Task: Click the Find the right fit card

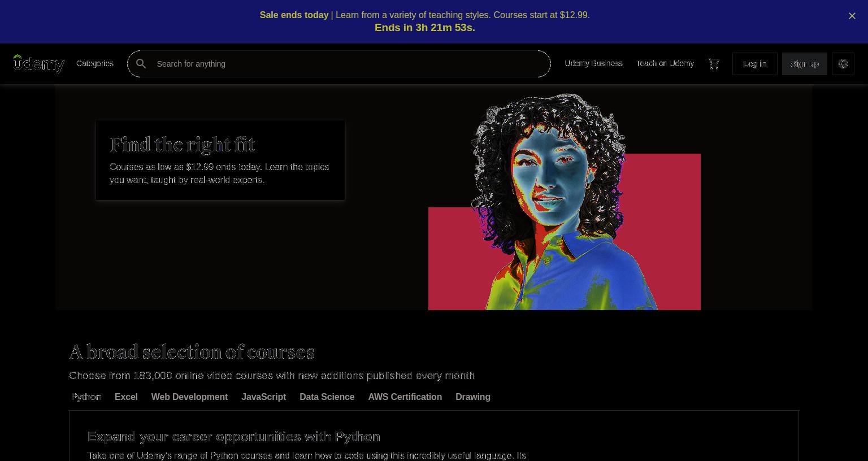Action: 220,160
